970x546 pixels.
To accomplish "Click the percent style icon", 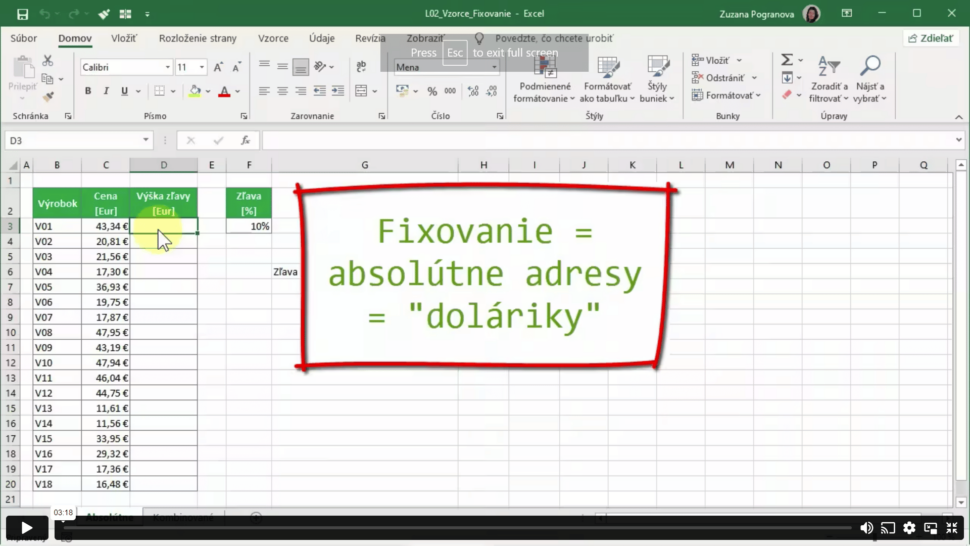I will click(x=432, y=91).
